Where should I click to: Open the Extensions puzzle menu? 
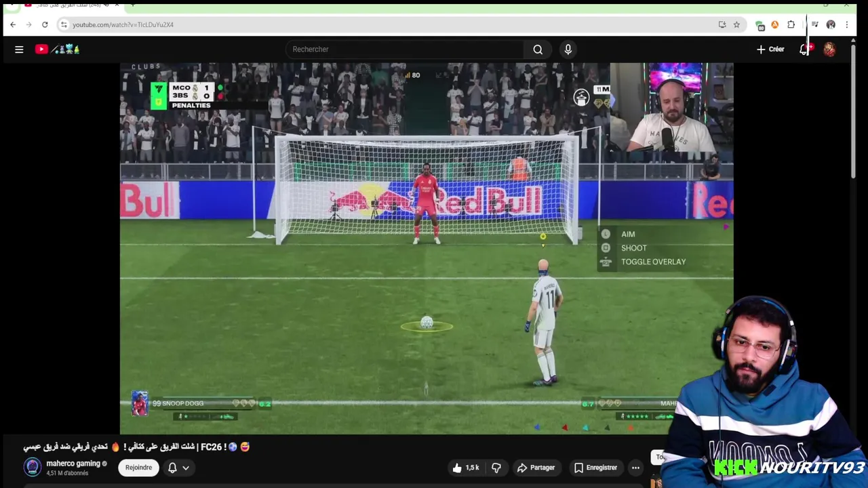(791, 24)
